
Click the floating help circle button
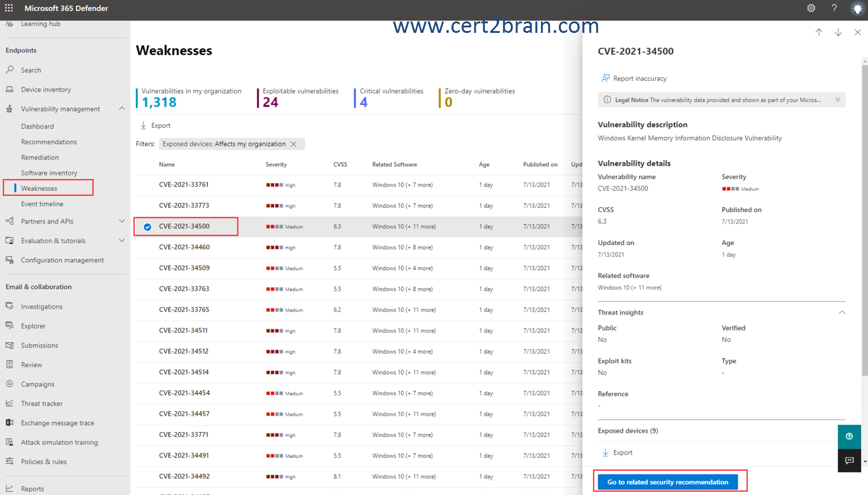849,437
